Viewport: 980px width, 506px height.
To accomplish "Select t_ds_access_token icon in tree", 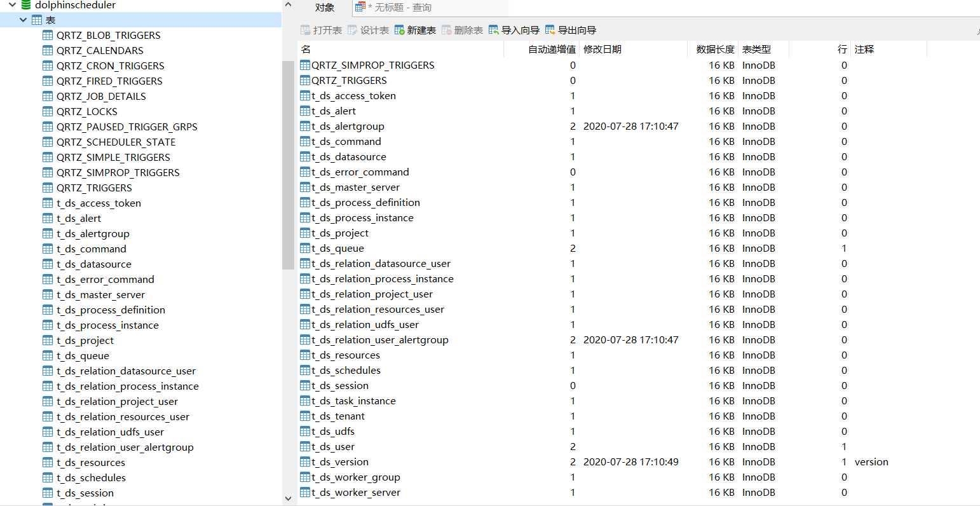I will [48, 203].
